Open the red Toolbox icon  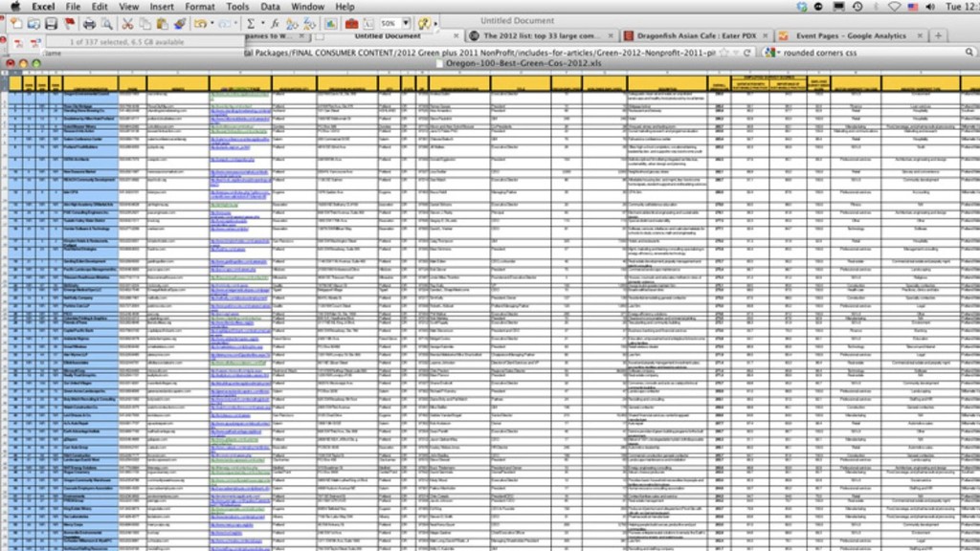coord(351,24)
